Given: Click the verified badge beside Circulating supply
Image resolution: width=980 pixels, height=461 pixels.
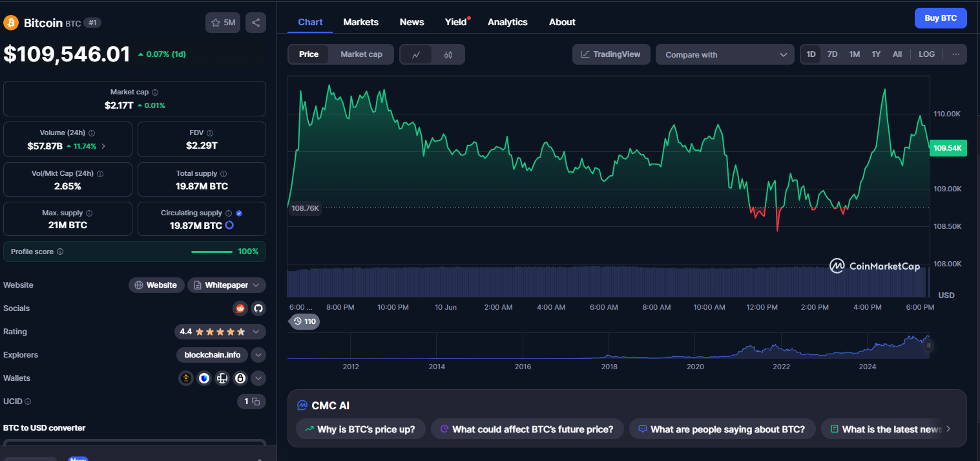Looking at the screenshot, I should pyautogui.click(x=239, y=213).
